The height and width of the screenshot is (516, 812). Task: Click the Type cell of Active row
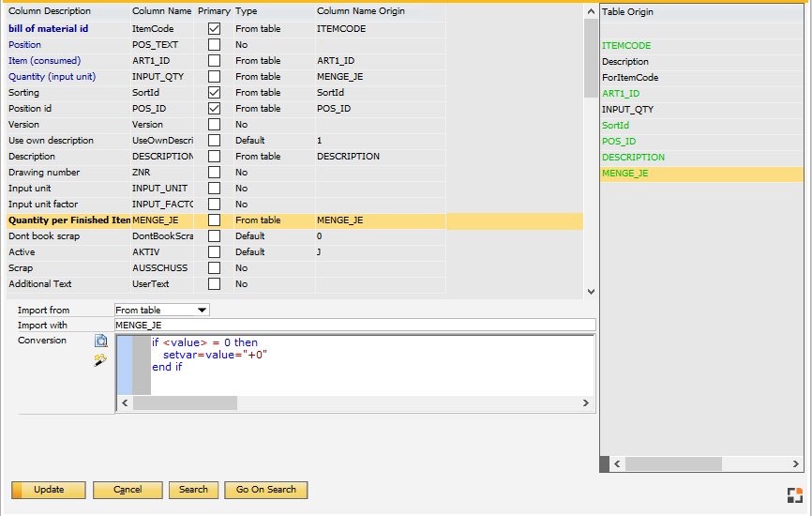273,252
